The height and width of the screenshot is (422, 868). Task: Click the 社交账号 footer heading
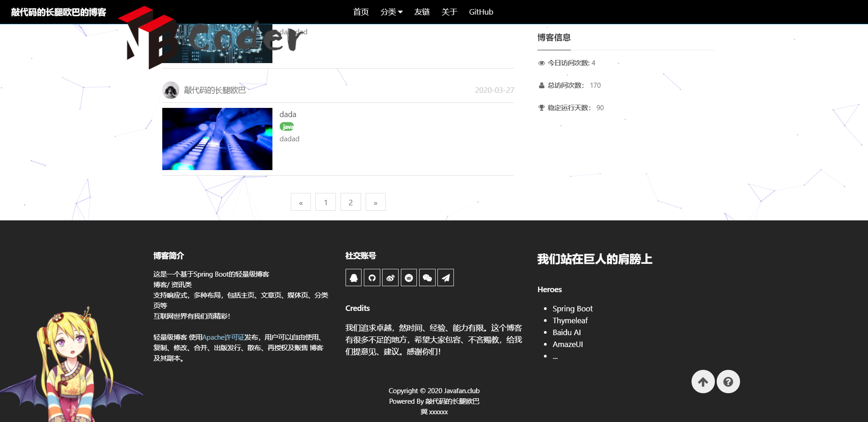[361, 256]
